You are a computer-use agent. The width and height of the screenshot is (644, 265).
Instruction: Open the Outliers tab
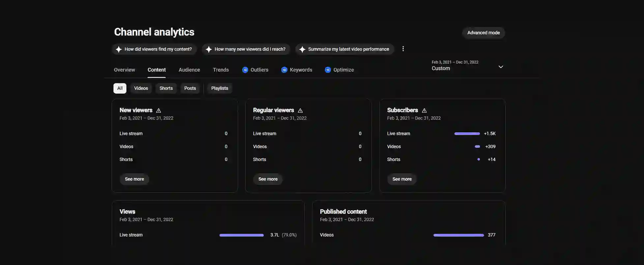tap(255, 70)
